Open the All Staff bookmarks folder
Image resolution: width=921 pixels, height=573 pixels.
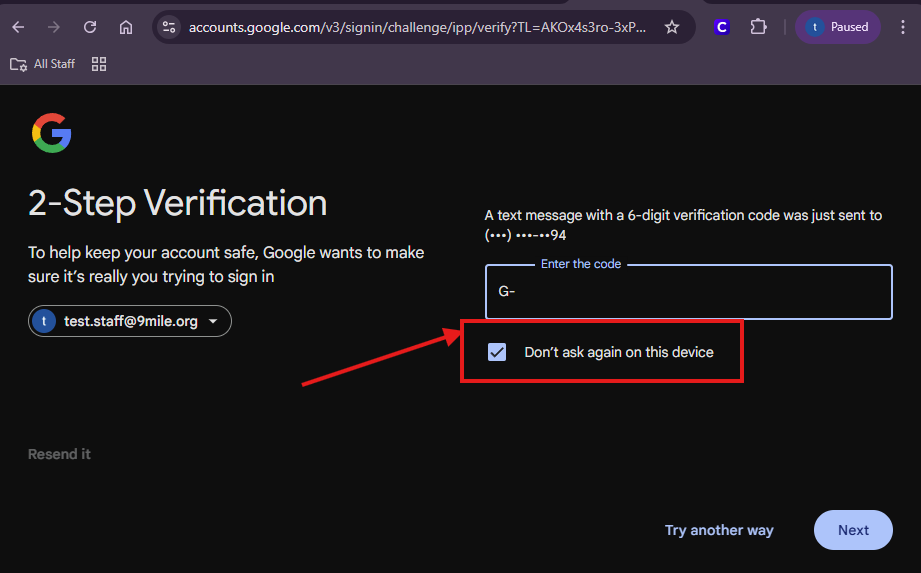pyautogui.click(x=43, y=64)
